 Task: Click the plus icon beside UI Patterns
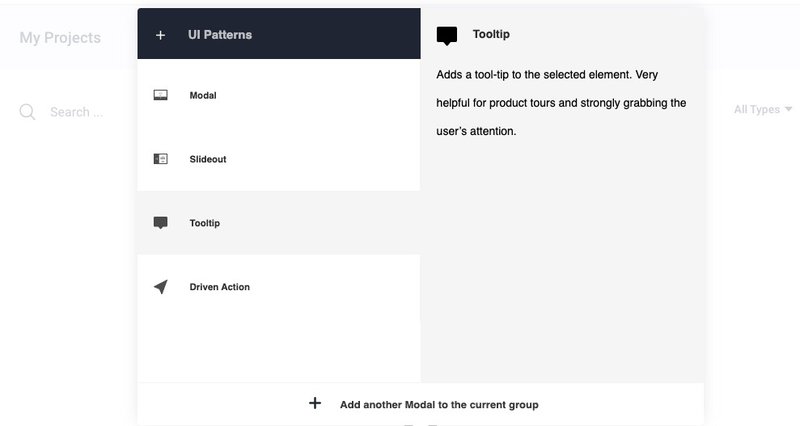(160, 35)
